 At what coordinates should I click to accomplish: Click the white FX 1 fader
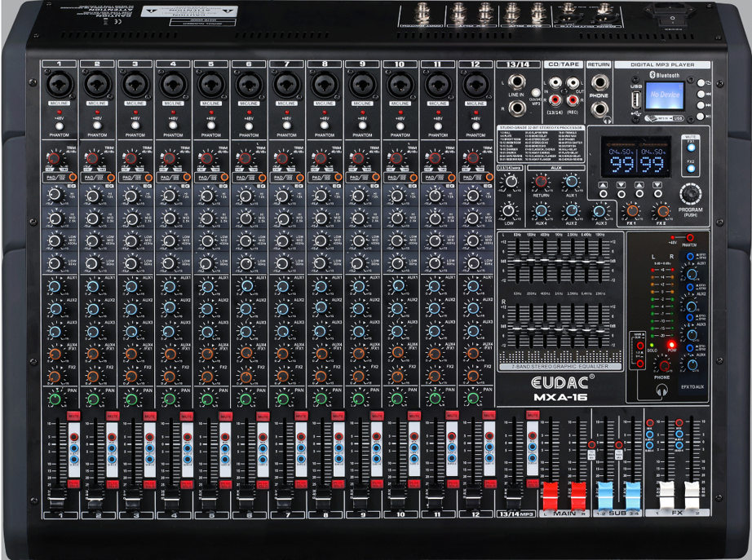[x=666, y=496]
